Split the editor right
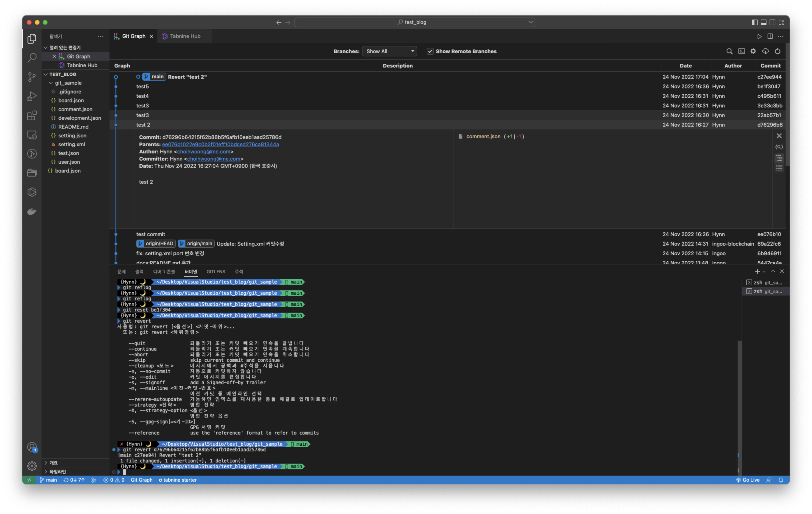Screen dimensions: 812x514 pyautogui.click(x=770, y=36)
